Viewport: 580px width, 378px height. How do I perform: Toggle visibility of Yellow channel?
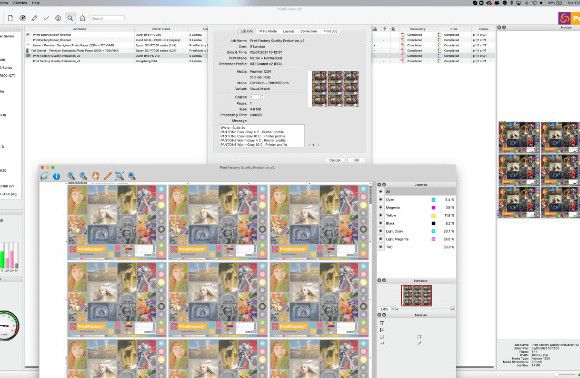tap(381, 215)
